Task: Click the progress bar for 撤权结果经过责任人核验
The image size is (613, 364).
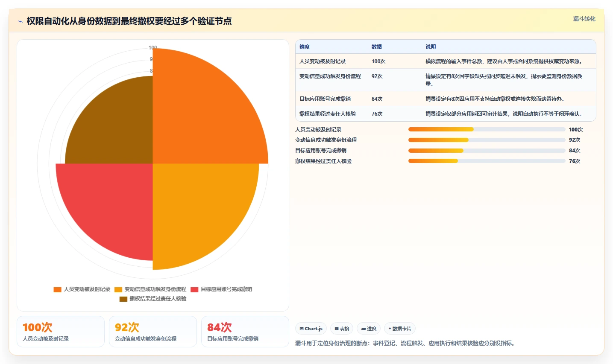Action: coord(487,161)
